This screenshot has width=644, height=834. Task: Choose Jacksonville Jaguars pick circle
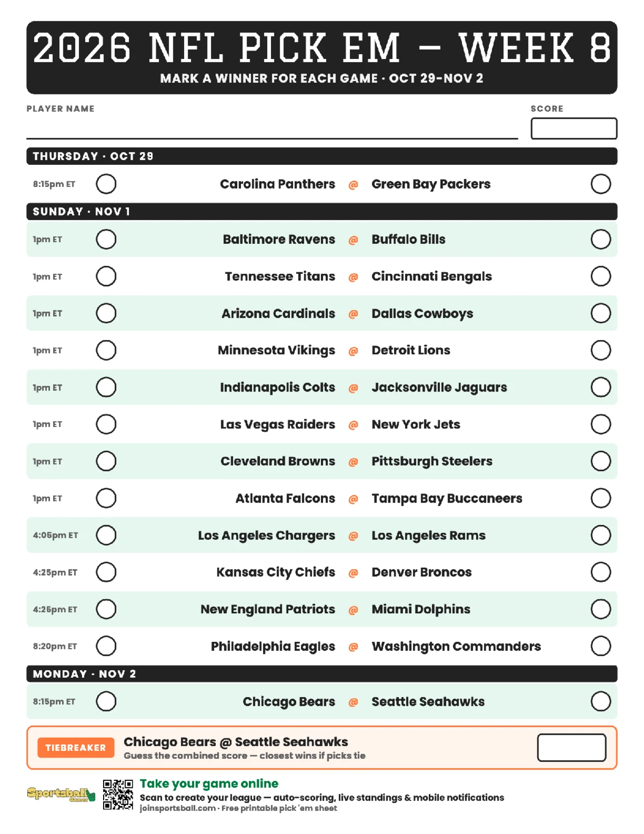click(x=601, y=387)
